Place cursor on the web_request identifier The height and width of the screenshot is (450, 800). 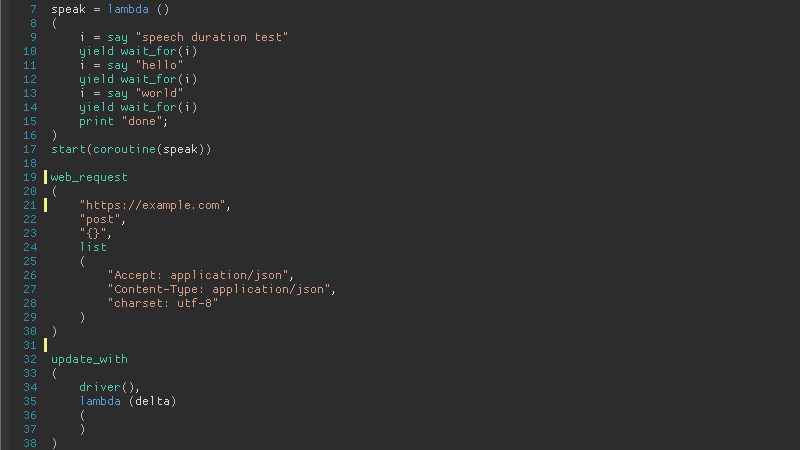(89, 177)
